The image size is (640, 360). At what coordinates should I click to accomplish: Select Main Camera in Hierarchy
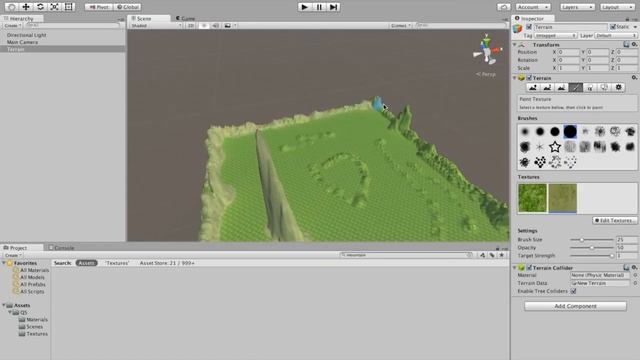22,42
